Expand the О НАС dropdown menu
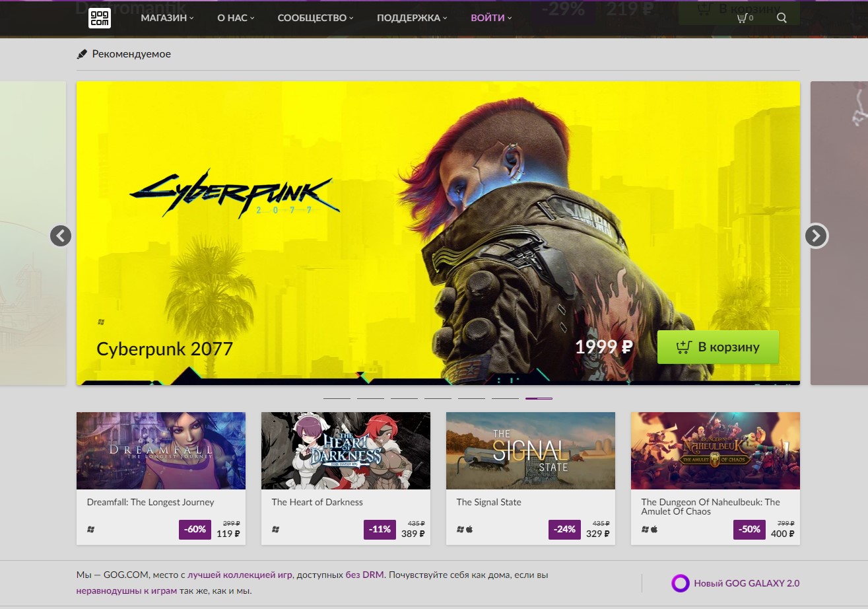The height and width of the screenshot is (609, 868). pos(236,18)
